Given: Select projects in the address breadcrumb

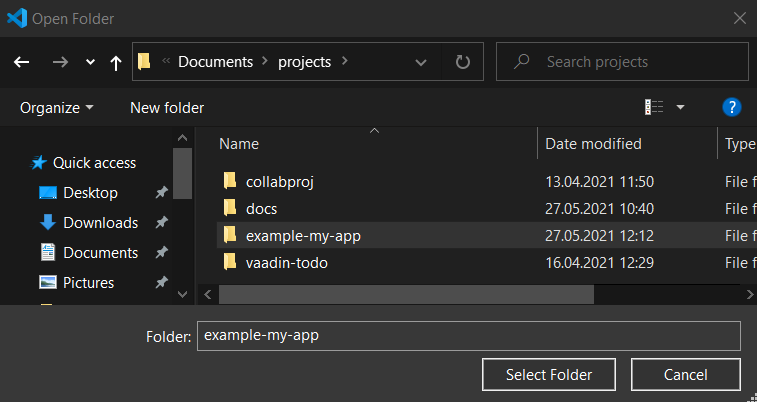Looking at the screenshot, I should tap(305, 62).
